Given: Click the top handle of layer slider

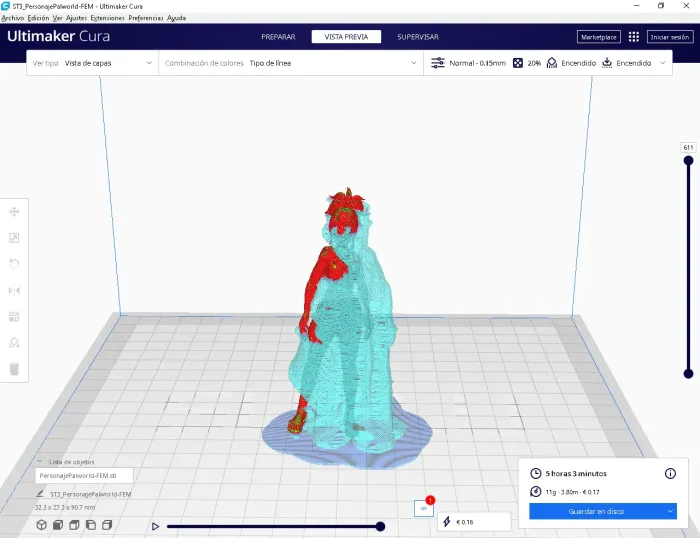Looking at the screenshot, I should coord(688,160).
